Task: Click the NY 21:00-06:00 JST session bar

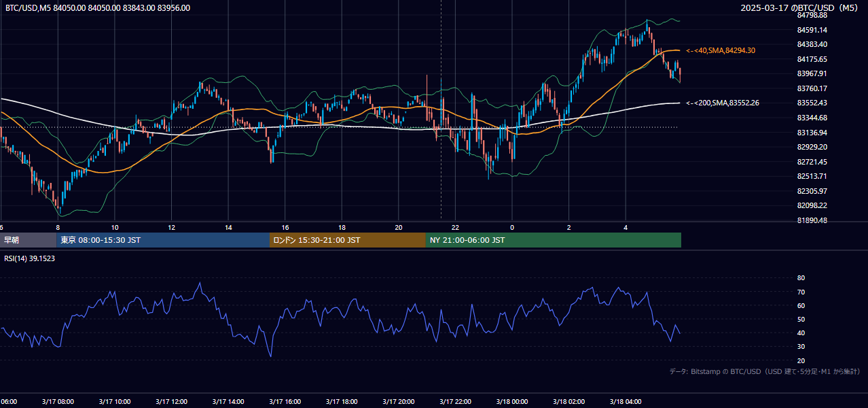Action: 554,240
